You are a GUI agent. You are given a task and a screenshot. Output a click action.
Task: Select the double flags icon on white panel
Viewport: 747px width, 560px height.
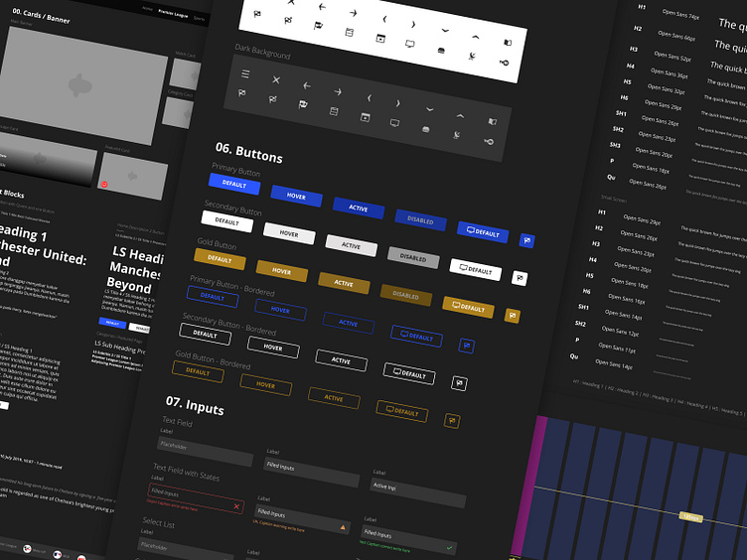tap(318, 26)
